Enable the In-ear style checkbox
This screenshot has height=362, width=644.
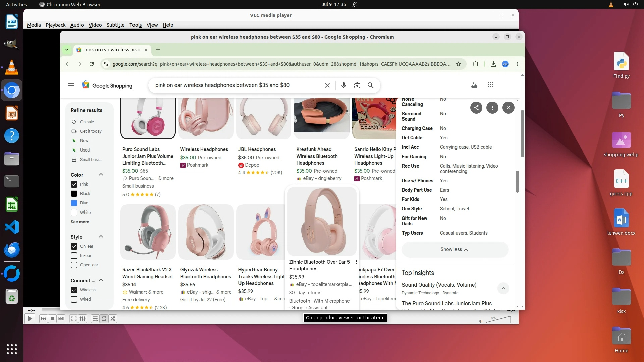pos(74,256)
